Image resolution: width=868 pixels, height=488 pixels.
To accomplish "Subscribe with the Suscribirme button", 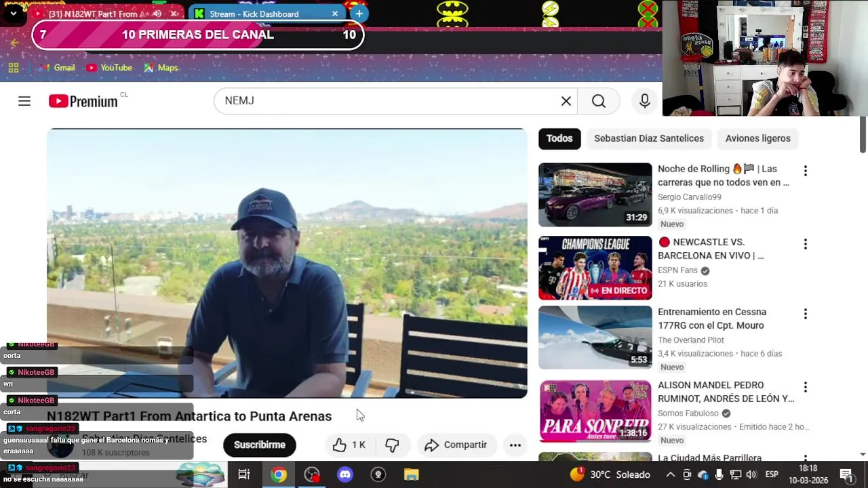I will [x=260, y=445].
